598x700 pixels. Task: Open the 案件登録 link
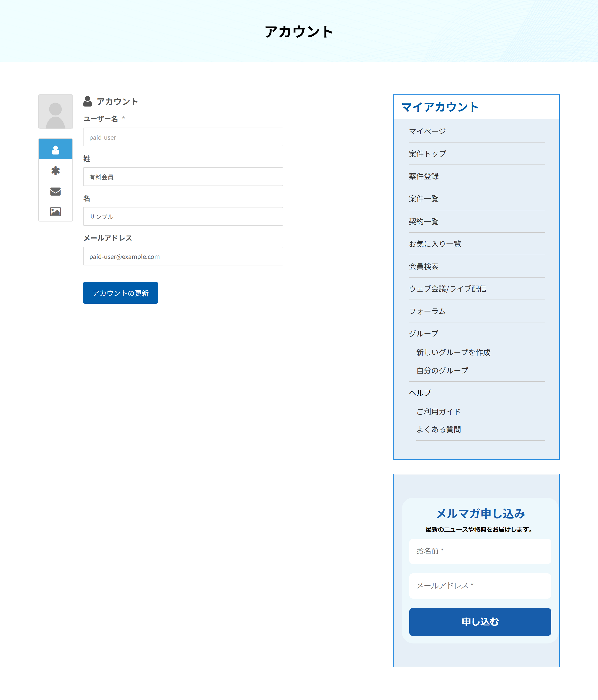[x=424, y=176]
